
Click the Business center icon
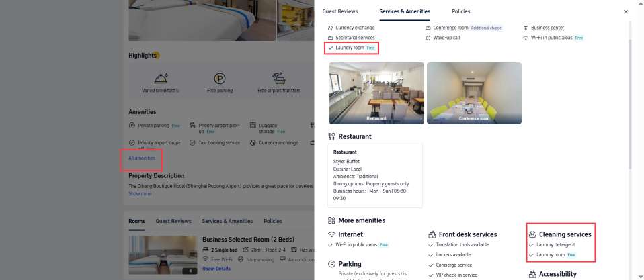point(525,28)
